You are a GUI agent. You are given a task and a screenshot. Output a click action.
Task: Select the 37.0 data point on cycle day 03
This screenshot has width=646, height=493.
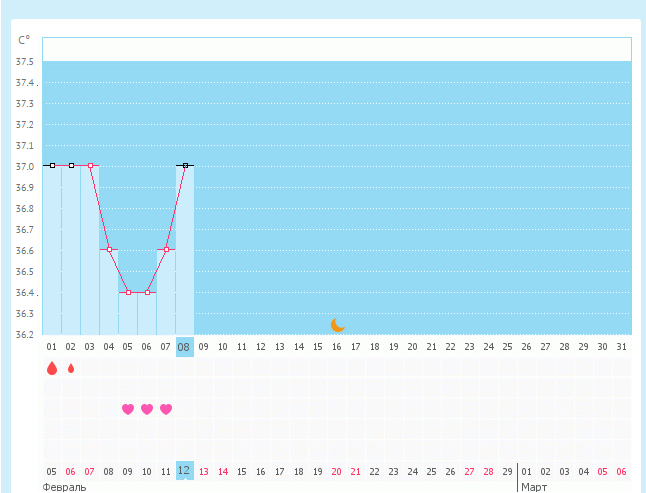pos(90,165)
